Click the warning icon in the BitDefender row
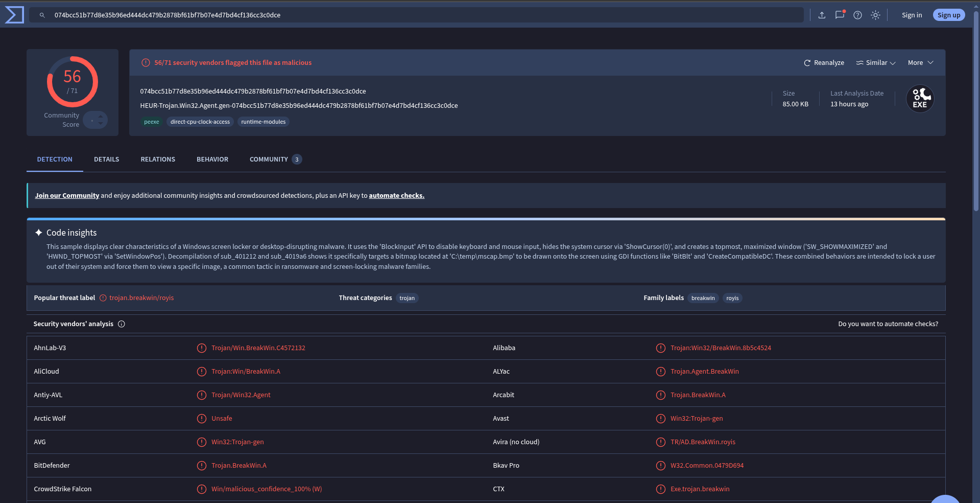Screen dimensions: 980x503 [x=202, y=466]
